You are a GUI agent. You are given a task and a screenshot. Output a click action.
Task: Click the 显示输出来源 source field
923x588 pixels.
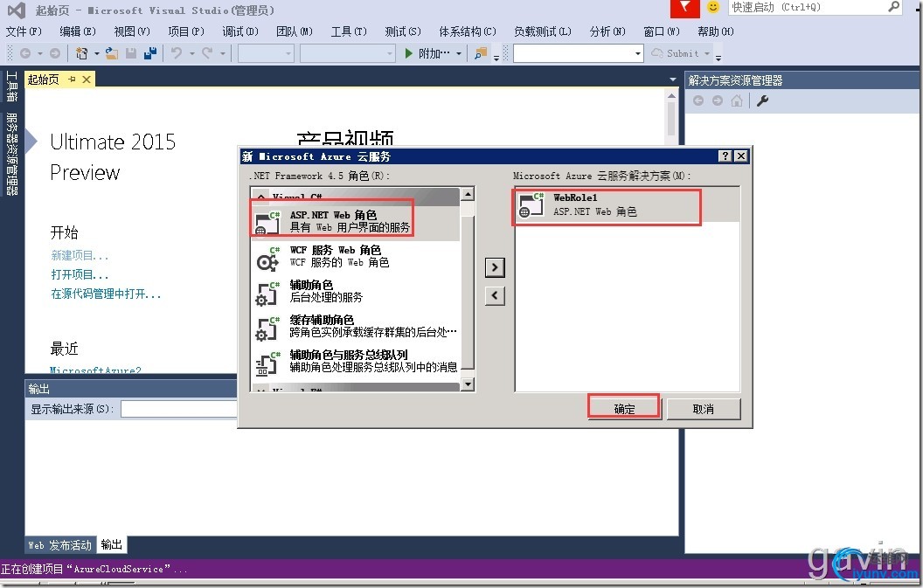pos(179,409)
